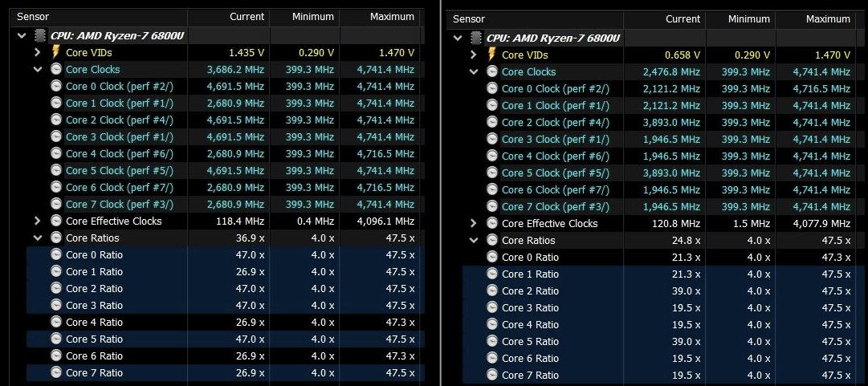
Task: Click the 118.4 MHz effective clock value
Action: (x=240, y=221)
